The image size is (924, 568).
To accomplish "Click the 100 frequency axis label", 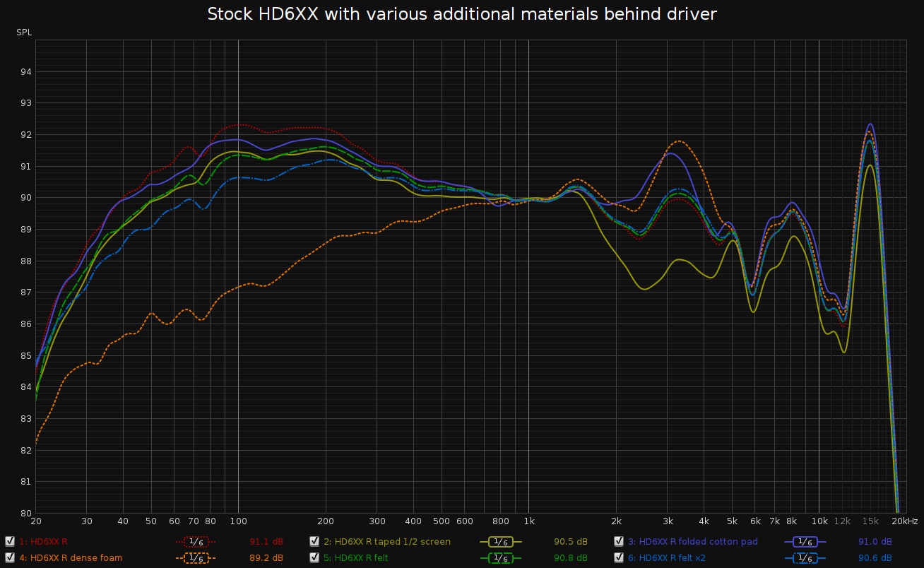I will pyautogui.click(x=238, y=521).
